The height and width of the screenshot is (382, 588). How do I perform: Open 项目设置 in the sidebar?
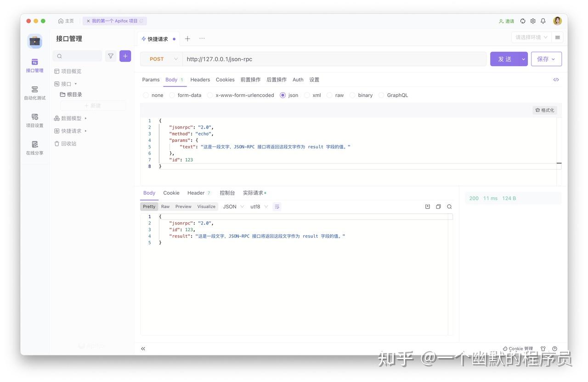pos(35,120)
